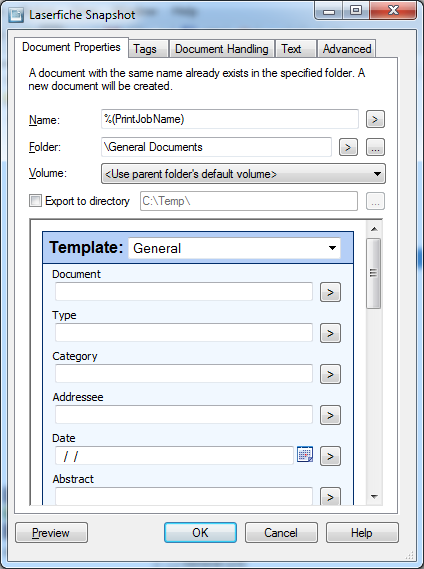
Task: Click into the Addressee text field
Action: click(184, 414)
